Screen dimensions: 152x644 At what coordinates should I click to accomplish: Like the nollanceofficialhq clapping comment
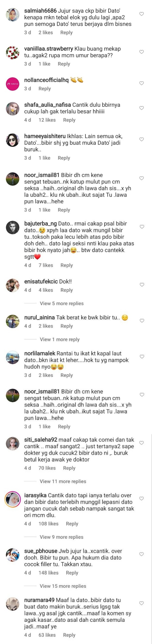[141, 83]
